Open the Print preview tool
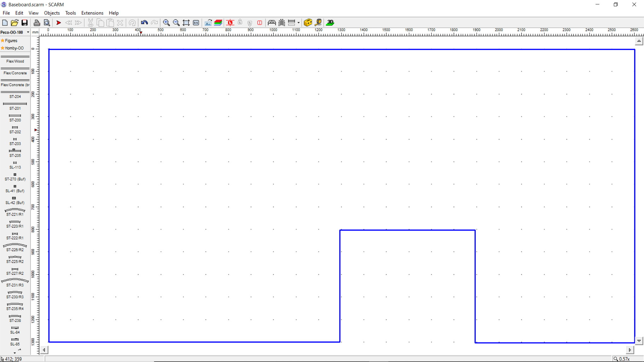 47,23
